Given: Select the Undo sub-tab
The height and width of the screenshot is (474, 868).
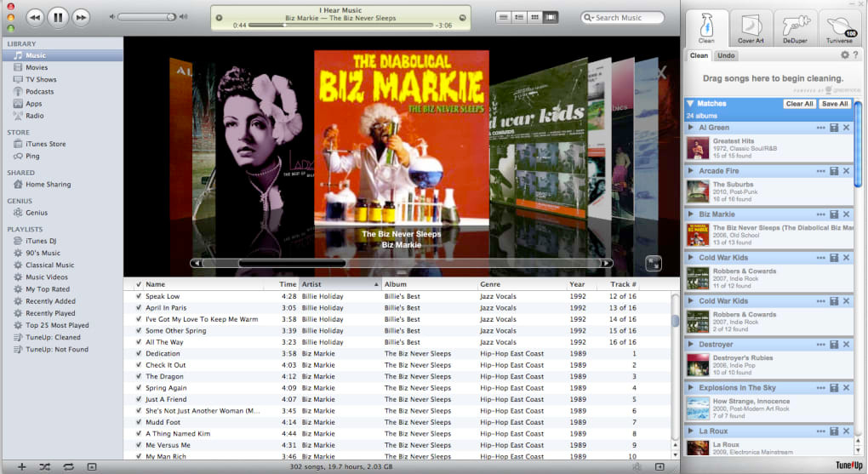Looking at the screenshot, I should (x=726, y=55).
